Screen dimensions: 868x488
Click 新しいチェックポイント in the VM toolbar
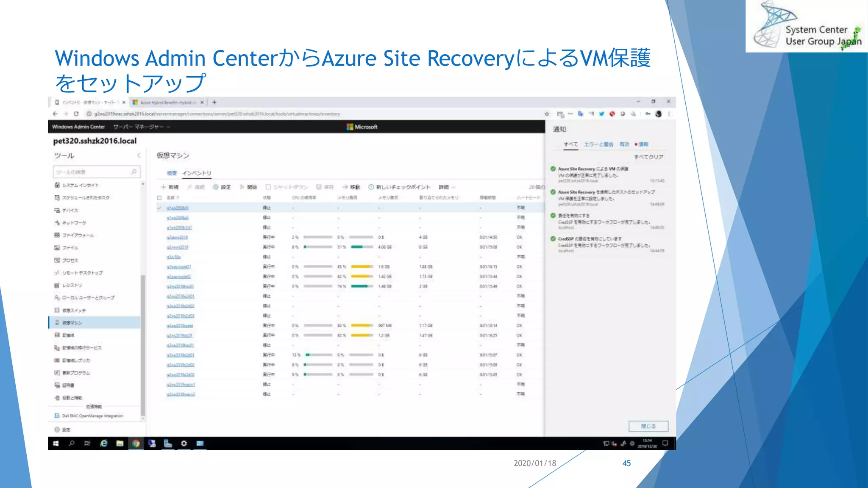[x=399, y=187]
